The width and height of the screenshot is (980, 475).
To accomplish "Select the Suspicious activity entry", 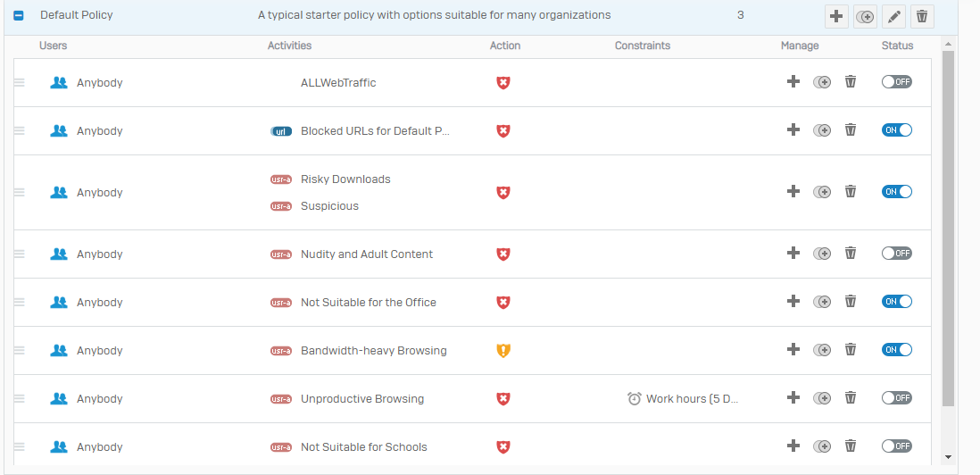I will 329,206.
